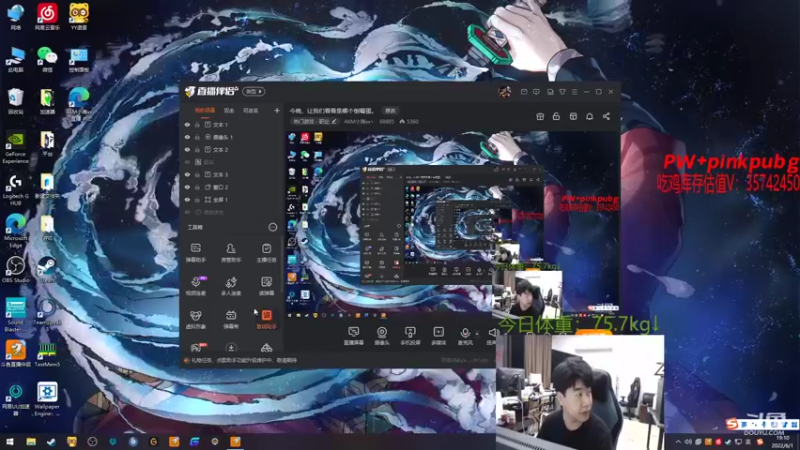Open the 主播任务 streamer tasks tool
The height and width of the screenshot is (450, 800).
click(x=266, y=252)
